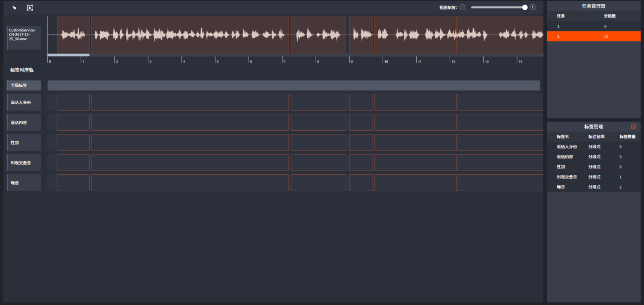Click timeline ruler at 7 second mark

(x=283, y=60)
